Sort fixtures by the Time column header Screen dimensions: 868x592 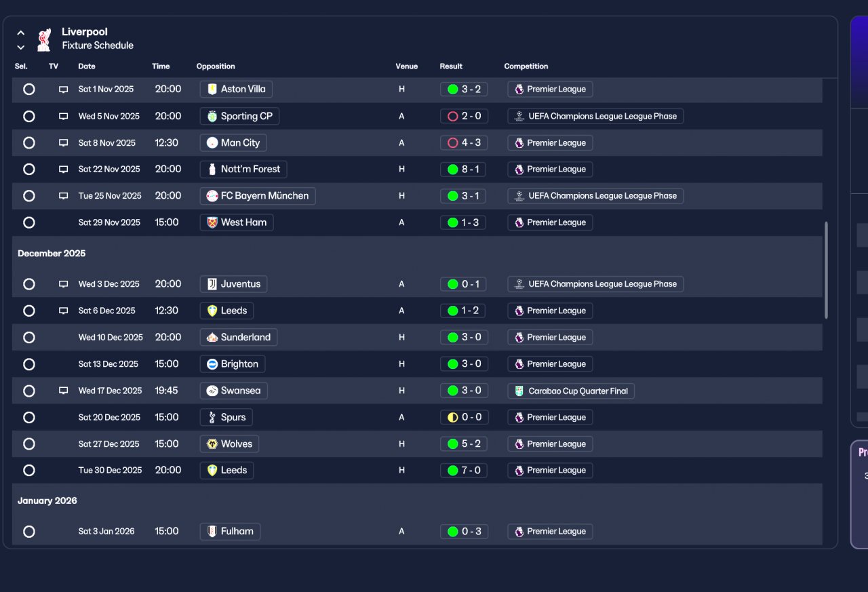pyautogui.click(x=161, y=66)
